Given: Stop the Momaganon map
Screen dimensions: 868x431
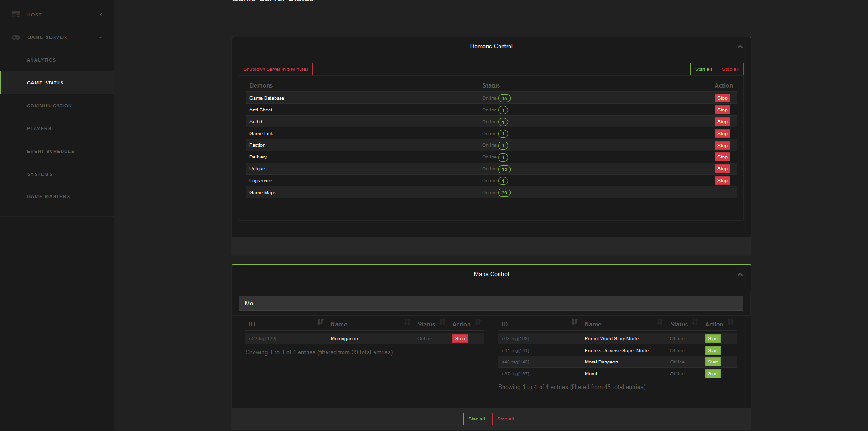Looking at the screenshot, I should (460, 339).
